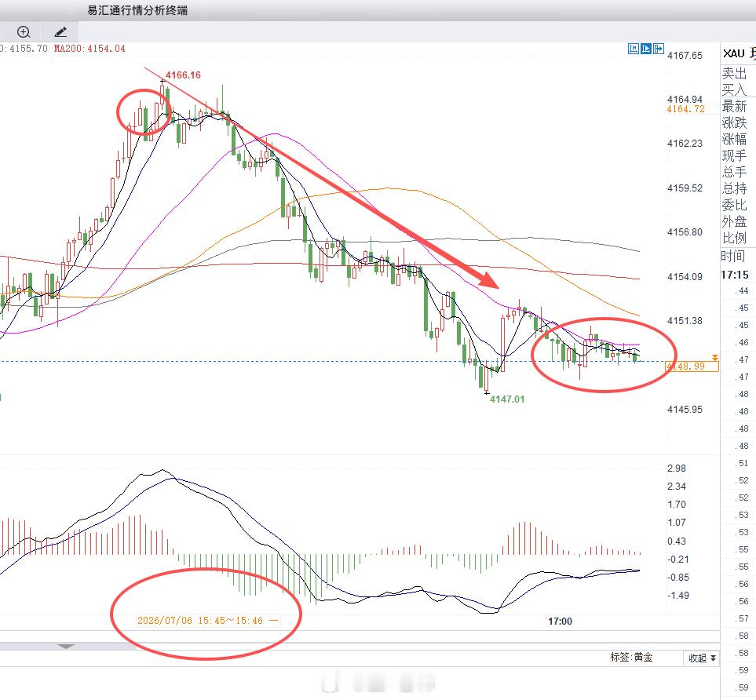Image resolution: width=756 pixels, height=700 pixels.
Task: Click the gray down-triangle handle below the chart
Action: pos(66,646)
